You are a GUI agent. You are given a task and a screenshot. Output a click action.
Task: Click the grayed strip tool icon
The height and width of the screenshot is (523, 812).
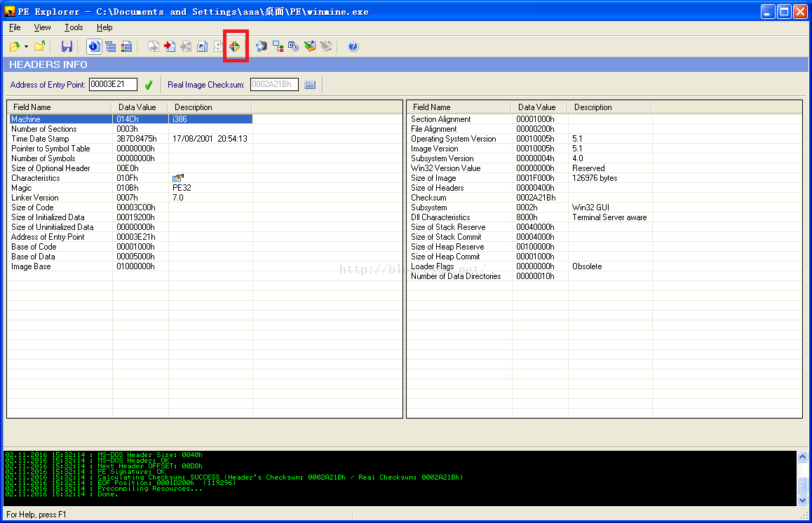(326, 46)
